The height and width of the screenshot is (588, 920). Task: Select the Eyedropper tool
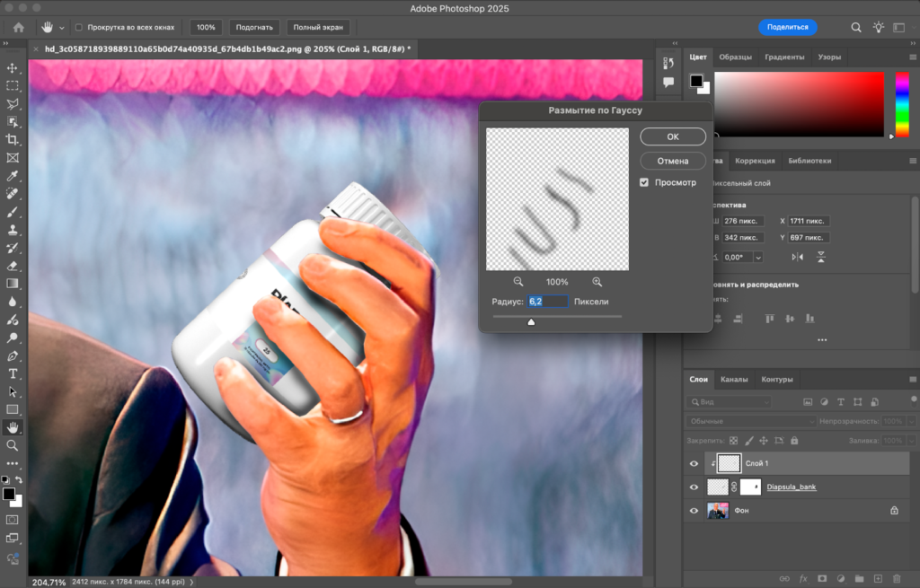13,176
